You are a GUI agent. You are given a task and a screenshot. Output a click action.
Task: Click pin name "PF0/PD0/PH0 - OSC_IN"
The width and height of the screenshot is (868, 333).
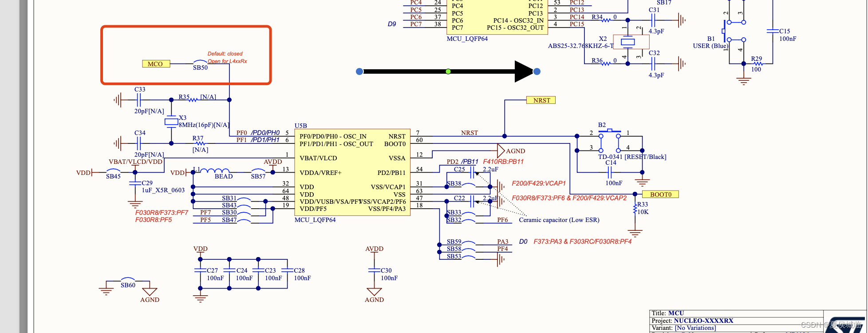[x=333, y=136]
